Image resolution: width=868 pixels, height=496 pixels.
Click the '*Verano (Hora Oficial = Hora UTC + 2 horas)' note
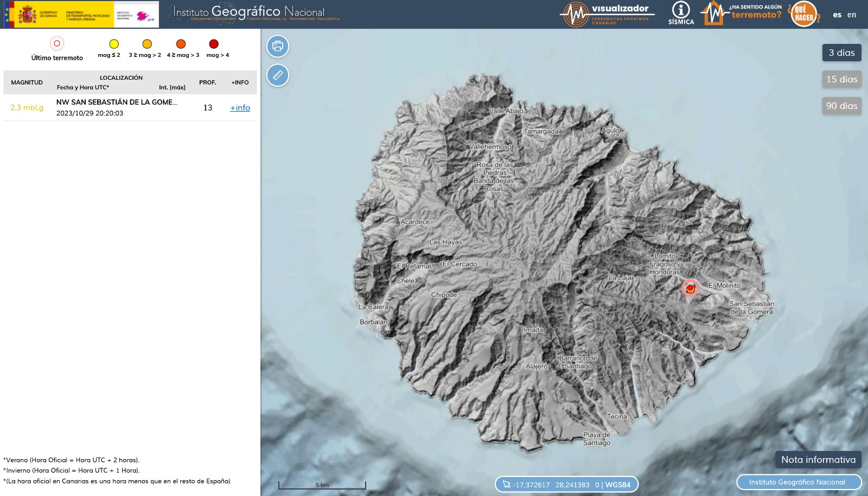pos(71,460)
